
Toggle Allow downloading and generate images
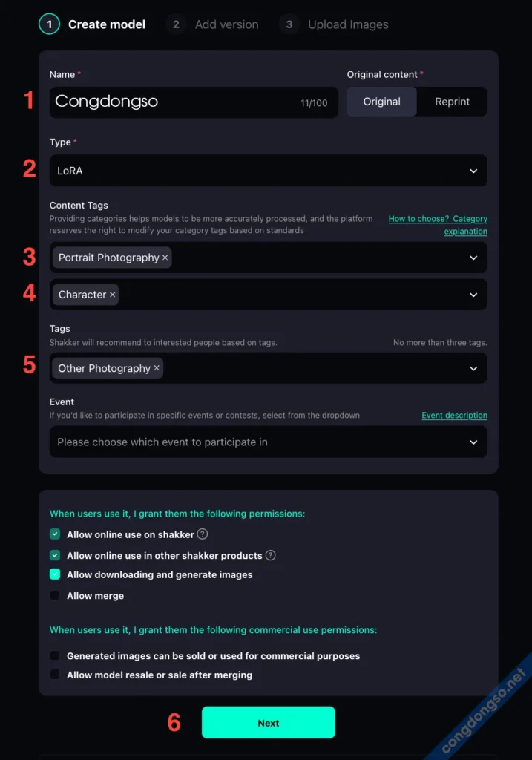click(x=55, y=574)
